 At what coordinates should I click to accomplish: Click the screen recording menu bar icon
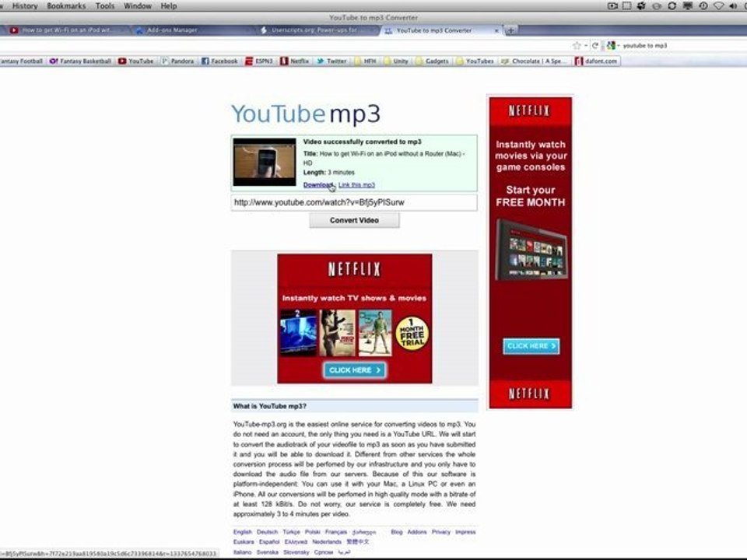[612, 5]
